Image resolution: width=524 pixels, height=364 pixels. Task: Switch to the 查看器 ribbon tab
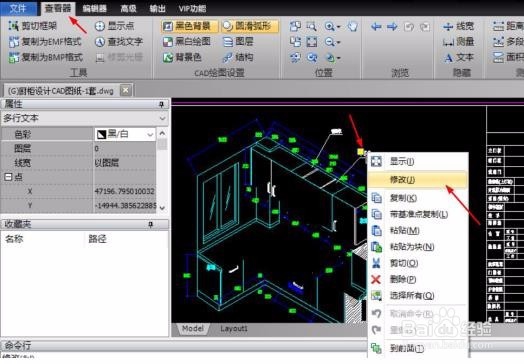pyautogui.click(x=58, y=8)
